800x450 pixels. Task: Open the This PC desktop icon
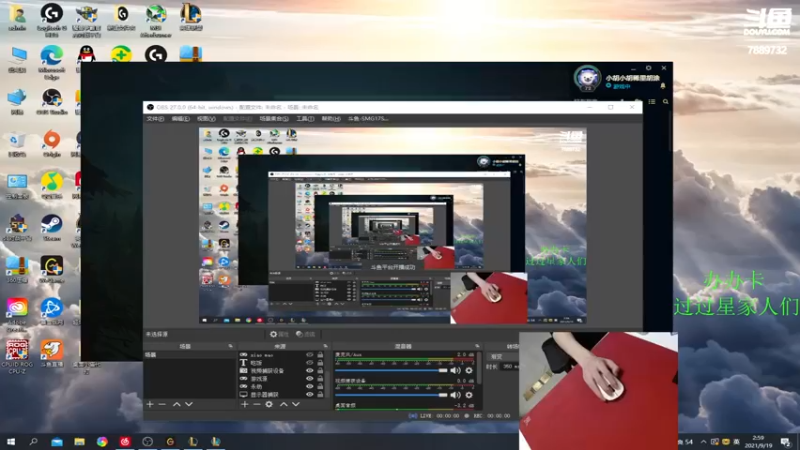pos(17,59)
